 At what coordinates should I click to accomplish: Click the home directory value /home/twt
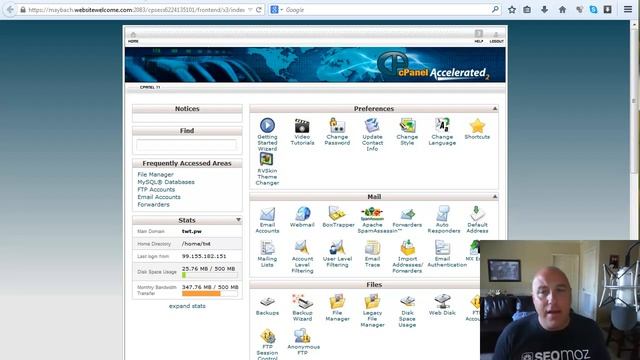coord(196,244)
